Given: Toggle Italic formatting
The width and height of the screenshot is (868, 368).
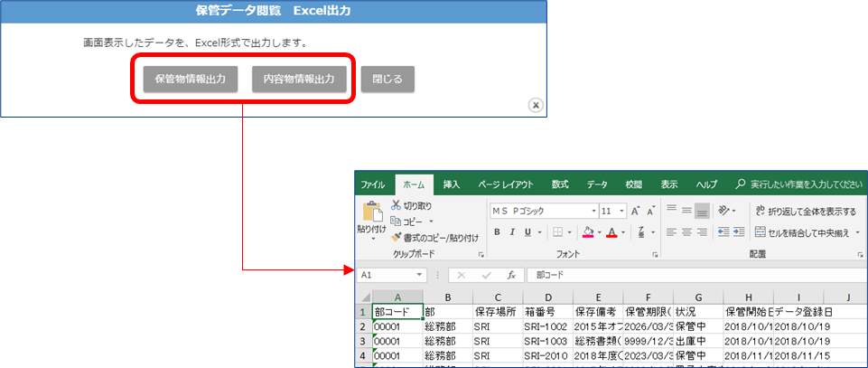Looking at the screenshot, I should click(513, 232).
